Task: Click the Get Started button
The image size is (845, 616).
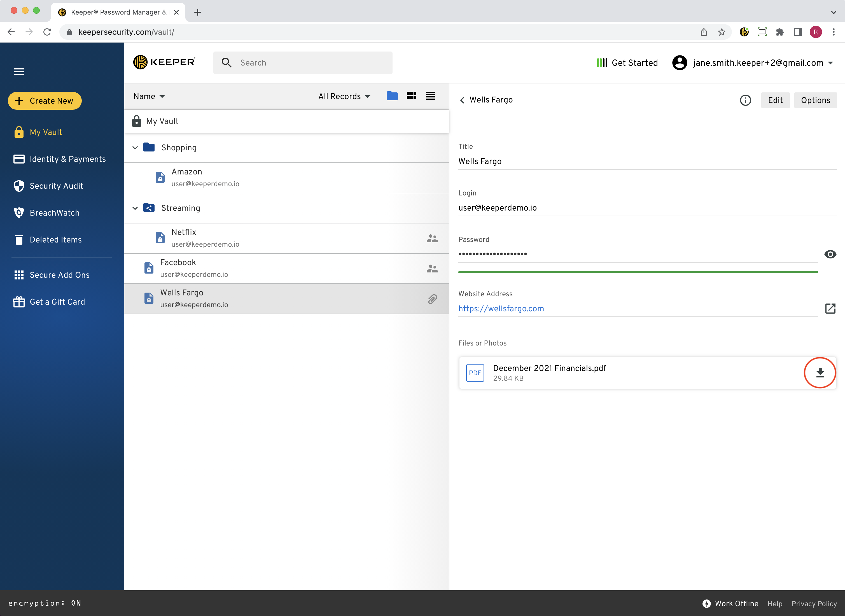Action: click(x=627, y=63)
